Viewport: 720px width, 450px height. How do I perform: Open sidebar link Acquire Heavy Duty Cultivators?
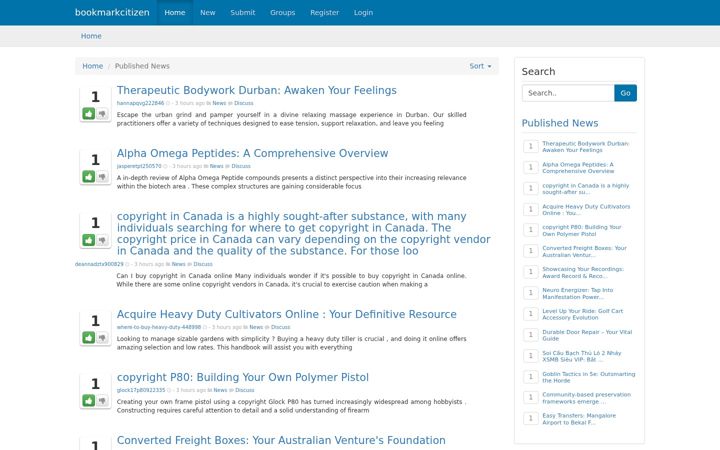point(586,210)
